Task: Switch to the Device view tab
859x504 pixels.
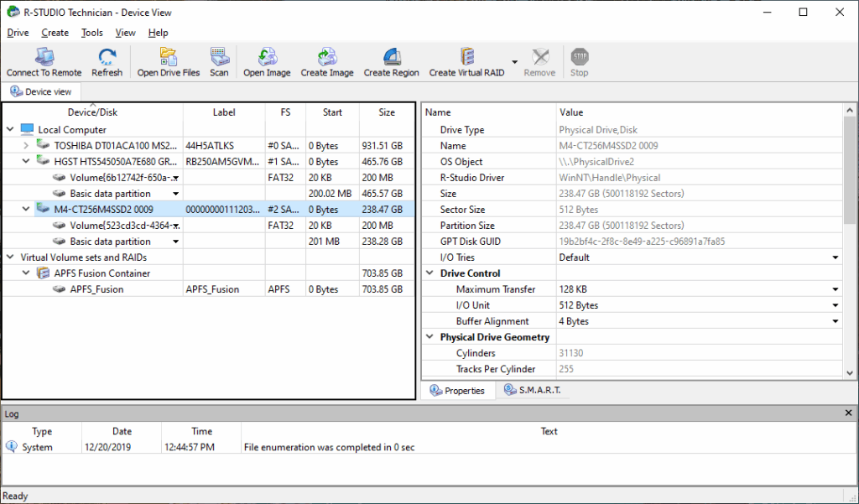Action: (41, 91)
